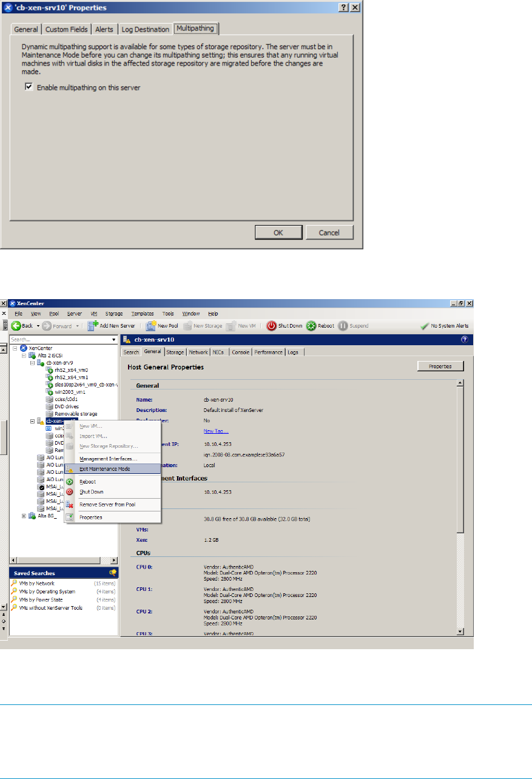
Task: Switch to the NICs tab
Action: 219,352
